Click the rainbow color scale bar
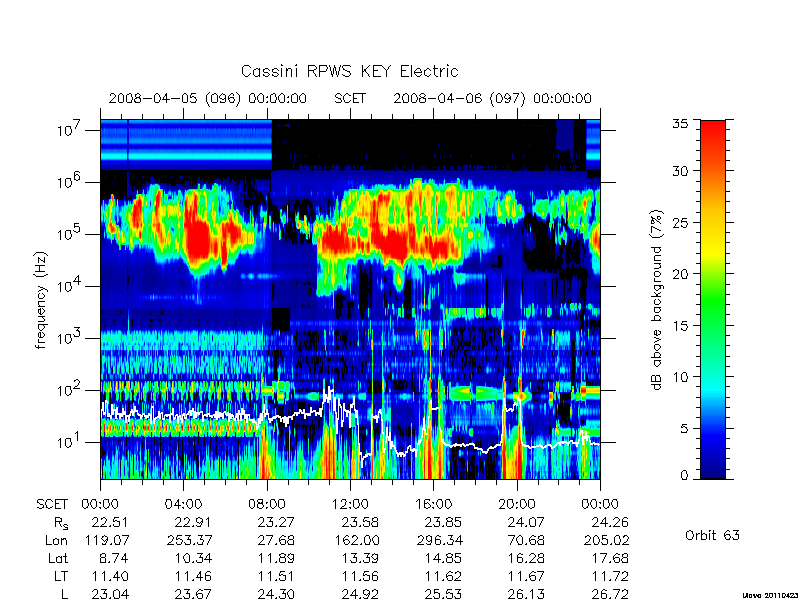The image size is (800, 600). 713,299
